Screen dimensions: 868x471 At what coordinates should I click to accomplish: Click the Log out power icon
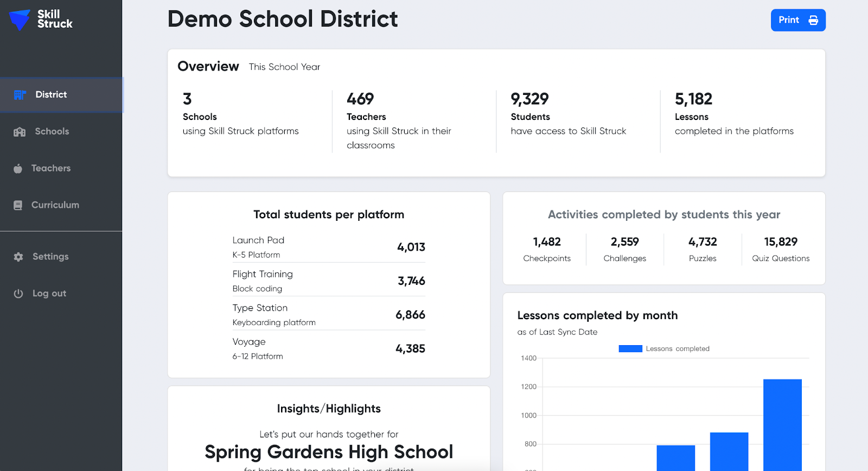pyautogui.click(x=18, y=294)
